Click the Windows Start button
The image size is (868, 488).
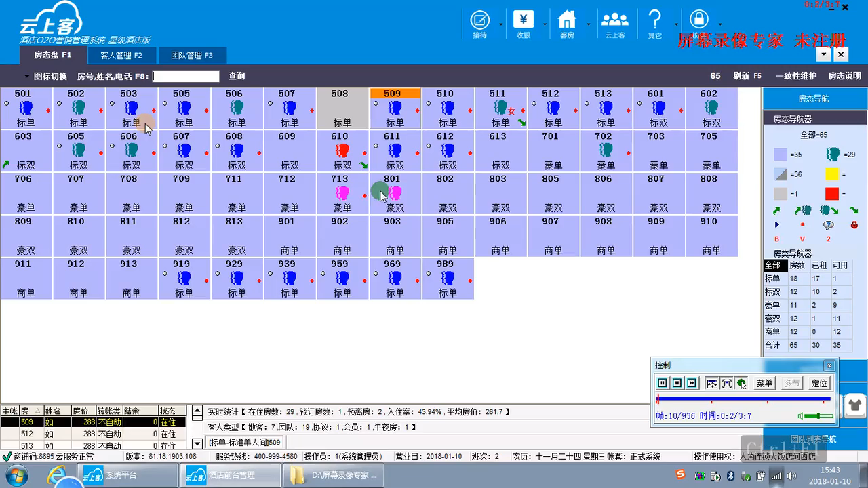pyautogui.click(x=18, y=475)
